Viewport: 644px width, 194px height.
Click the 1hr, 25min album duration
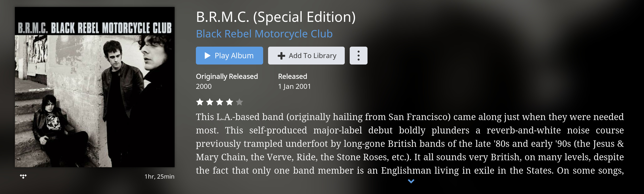click(x=159, y=176)
